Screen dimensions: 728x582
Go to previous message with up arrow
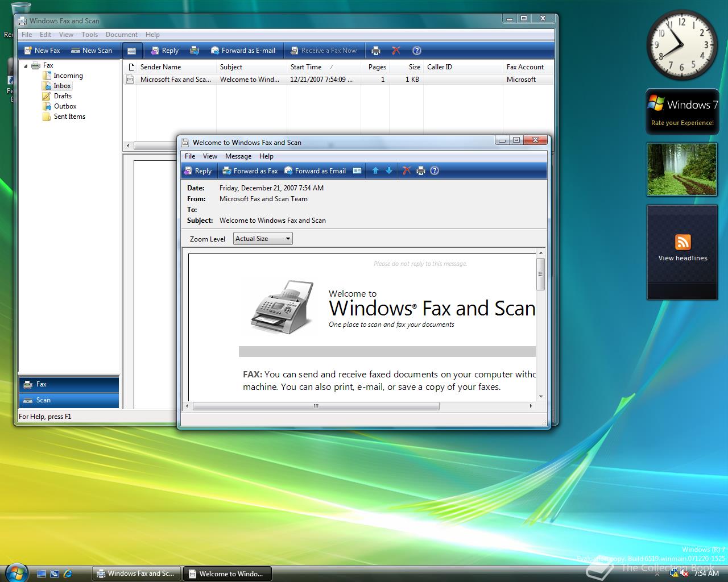[x=375, y=171]
